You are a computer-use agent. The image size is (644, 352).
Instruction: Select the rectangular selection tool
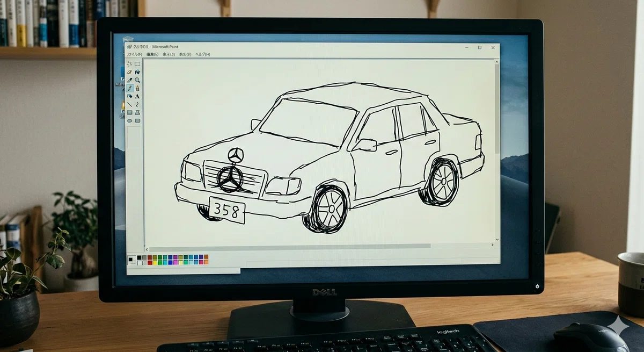pos(137,64)
